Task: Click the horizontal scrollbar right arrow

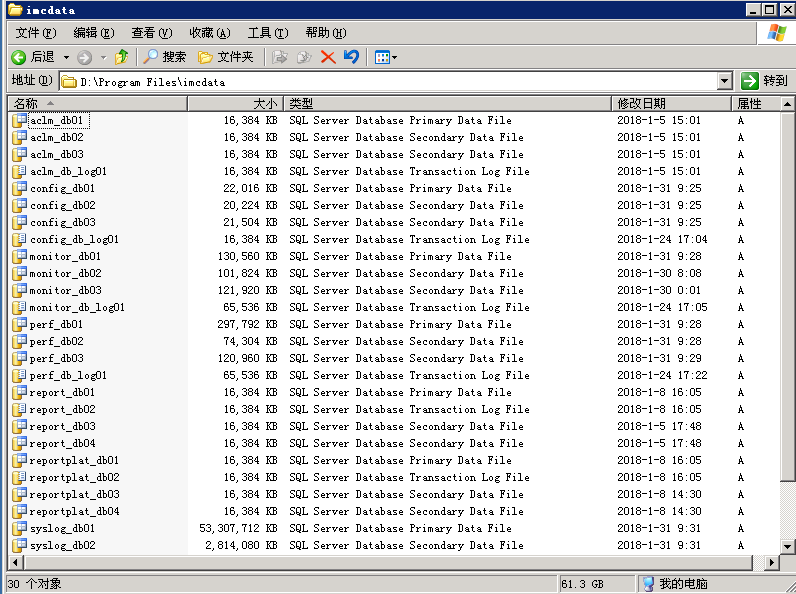Action: pos(772,563)
